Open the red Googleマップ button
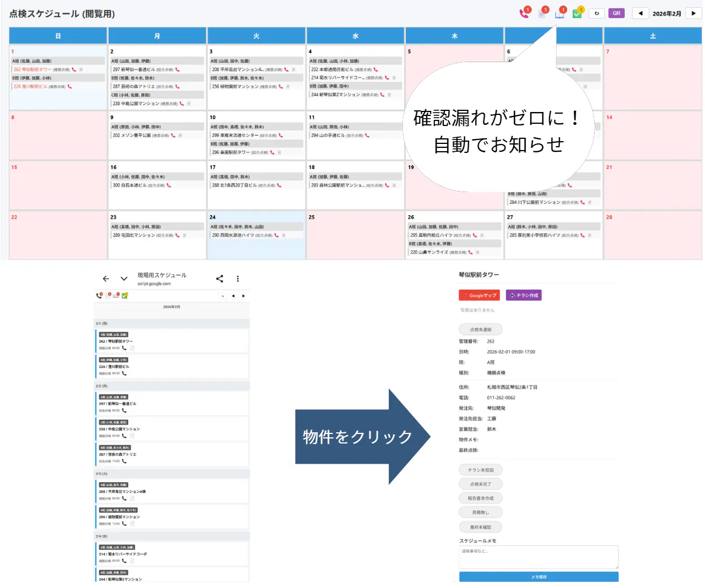 click(x=479, y=295)
